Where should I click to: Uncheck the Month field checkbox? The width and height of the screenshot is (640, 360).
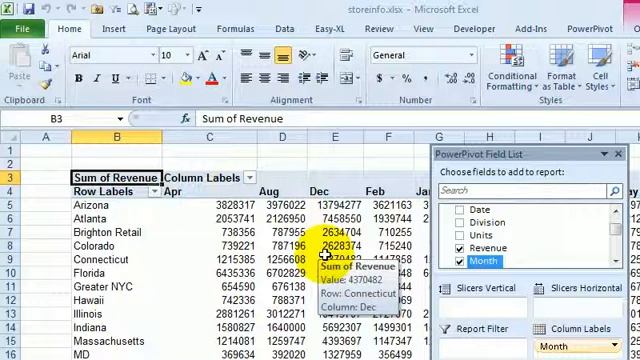click(459, 261)
